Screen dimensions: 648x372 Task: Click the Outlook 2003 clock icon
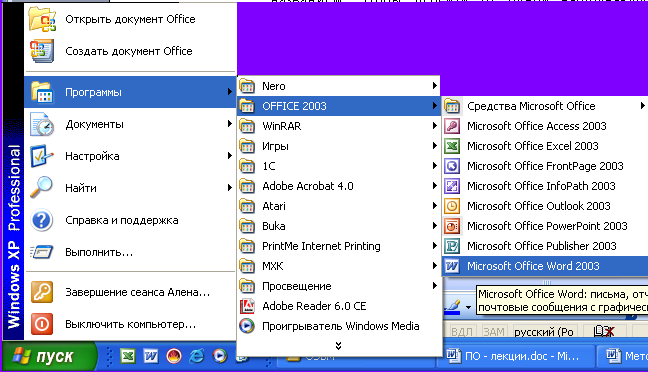452,206
